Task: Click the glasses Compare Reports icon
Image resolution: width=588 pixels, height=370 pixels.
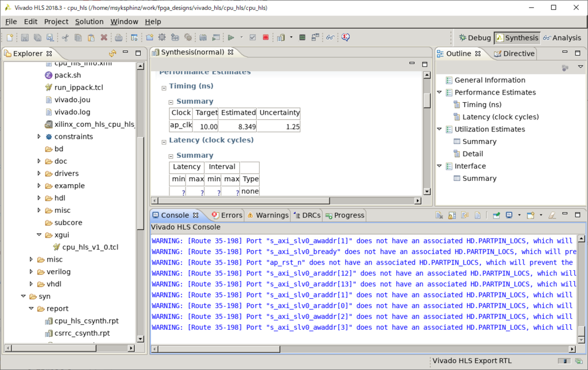Action: click(x=330, y=37)
